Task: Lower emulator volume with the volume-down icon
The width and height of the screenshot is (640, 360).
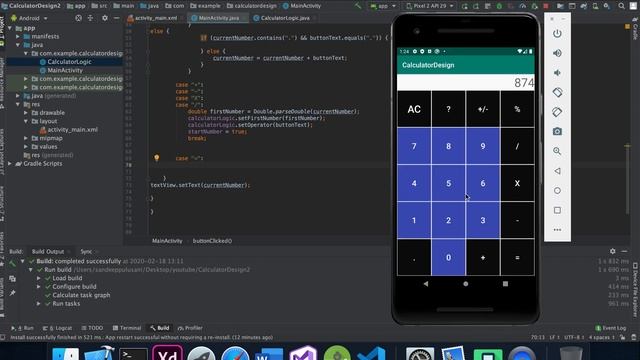Action: pyautogui.click(x=557, y=73)
